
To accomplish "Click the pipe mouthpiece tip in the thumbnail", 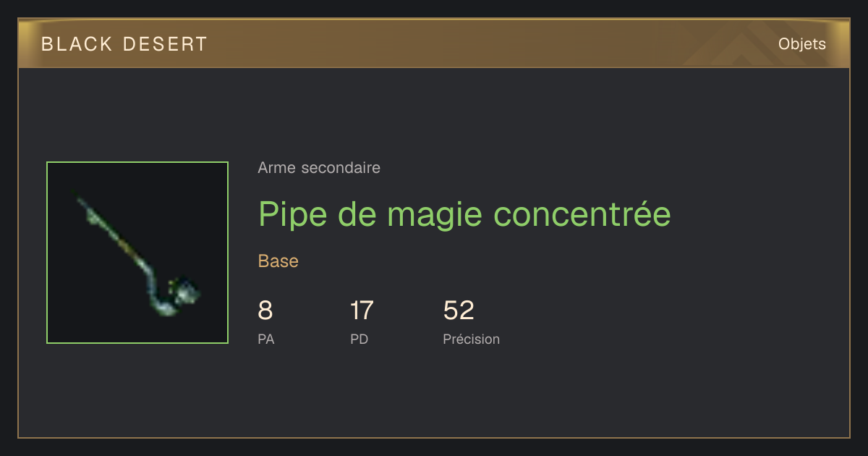I will 77,195.
